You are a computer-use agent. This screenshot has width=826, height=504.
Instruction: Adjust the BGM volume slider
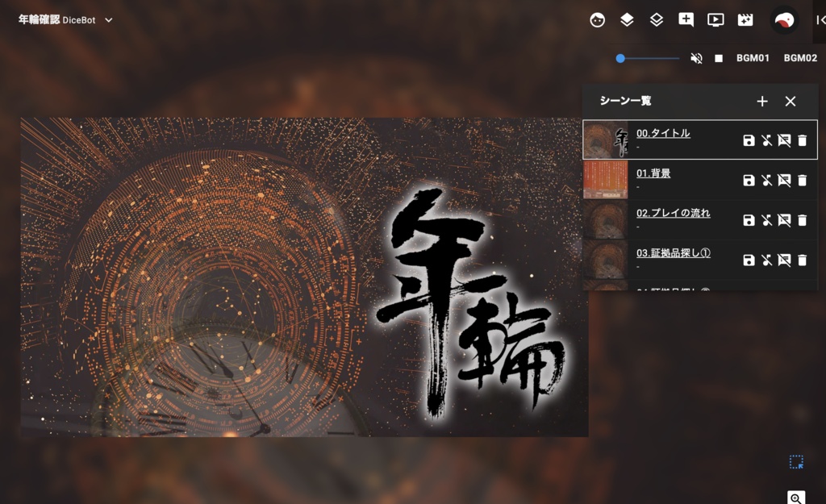(x=648, y=58)
